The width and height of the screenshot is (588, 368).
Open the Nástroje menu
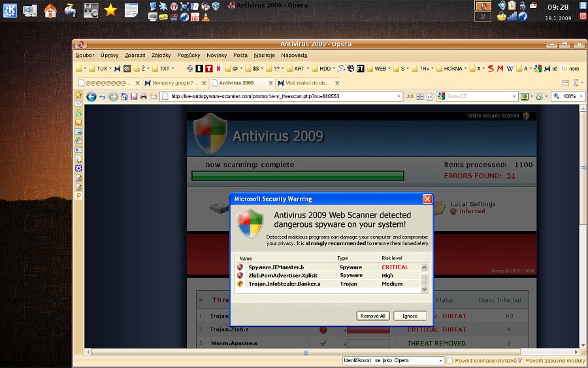pyautogui.click(x=264, y=55)
